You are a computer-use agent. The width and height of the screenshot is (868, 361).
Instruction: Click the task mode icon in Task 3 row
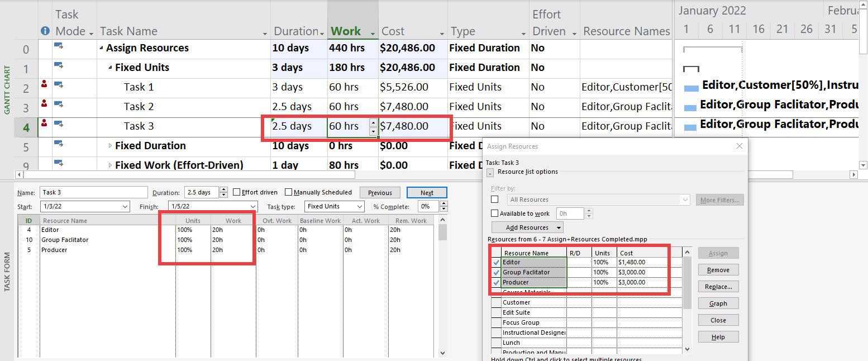(x=58, y=125)
